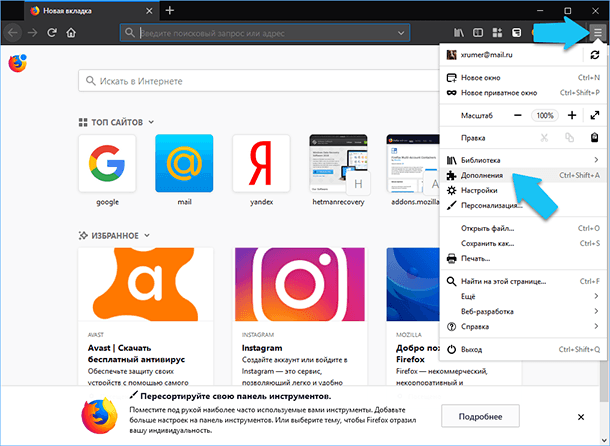This screenshot has width=610, height=446.
Task: Open the address bar dropdown arrow
Action: click(401, 33)
